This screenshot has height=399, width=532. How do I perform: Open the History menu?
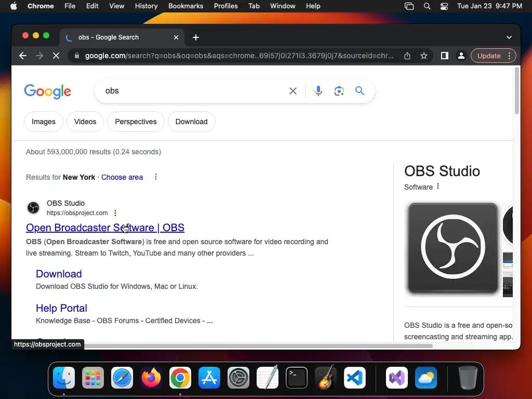click(146, 6)
